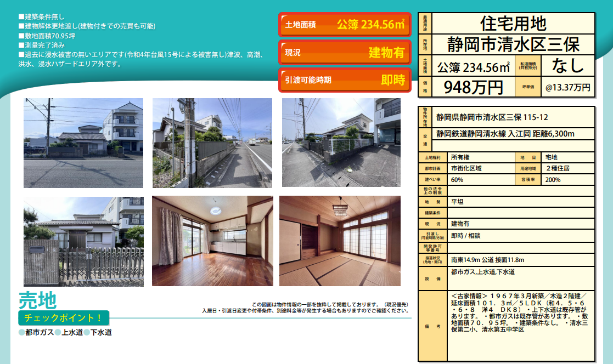613x364 pixels.
Task: View the kitchen interior photo with wooden floor
Action: click(212, 241)
